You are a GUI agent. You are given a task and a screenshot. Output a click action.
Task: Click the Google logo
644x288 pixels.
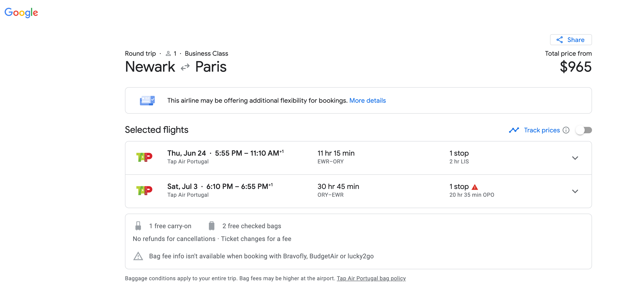point(21,13)
